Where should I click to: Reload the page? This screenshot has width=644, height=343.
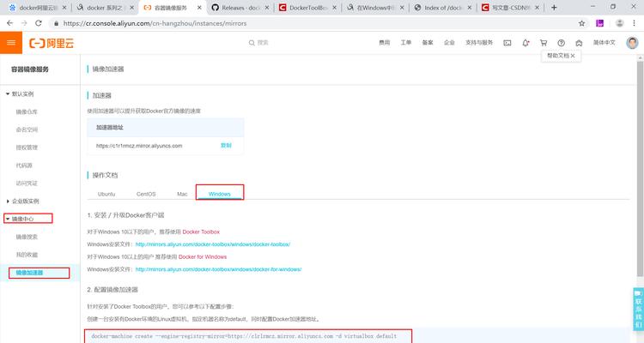coord(38,23)
